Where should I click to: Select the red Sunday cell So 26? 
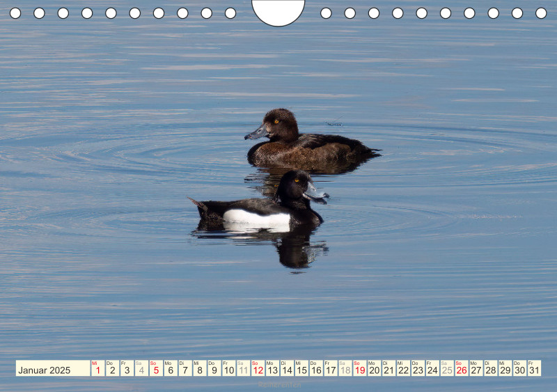[462, 368]
